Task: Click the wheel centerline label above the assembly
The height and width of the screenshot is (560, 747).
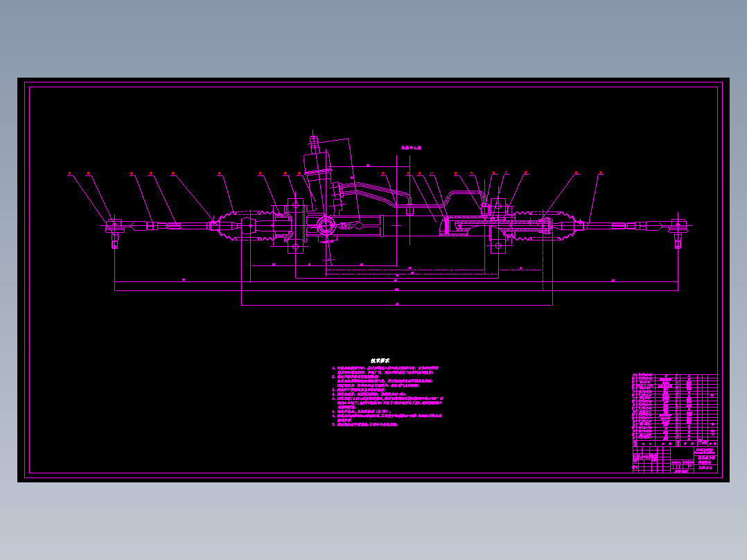Action: [x=411, y=148]
